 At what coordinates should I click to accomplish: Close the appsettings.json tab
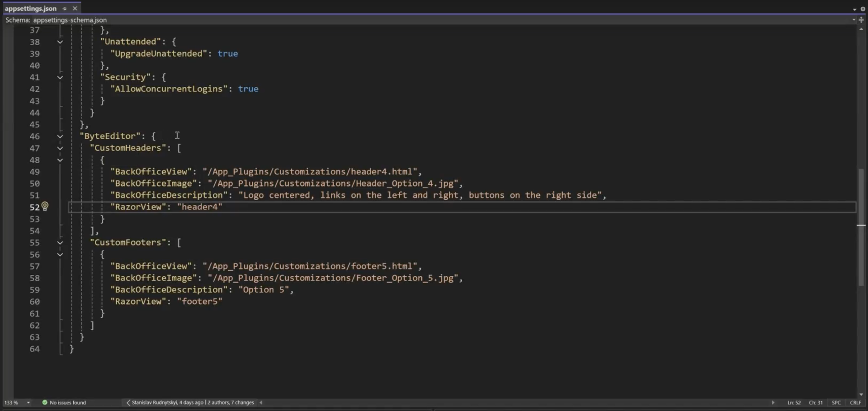coord(75,9)
